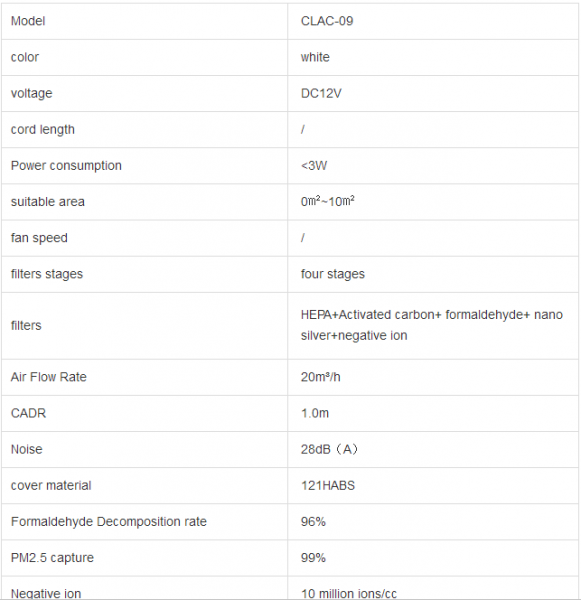The width and height of the screenshot is (581, 600).
Task: Click the PM2.5 capture 99% value
Action: 313,558
